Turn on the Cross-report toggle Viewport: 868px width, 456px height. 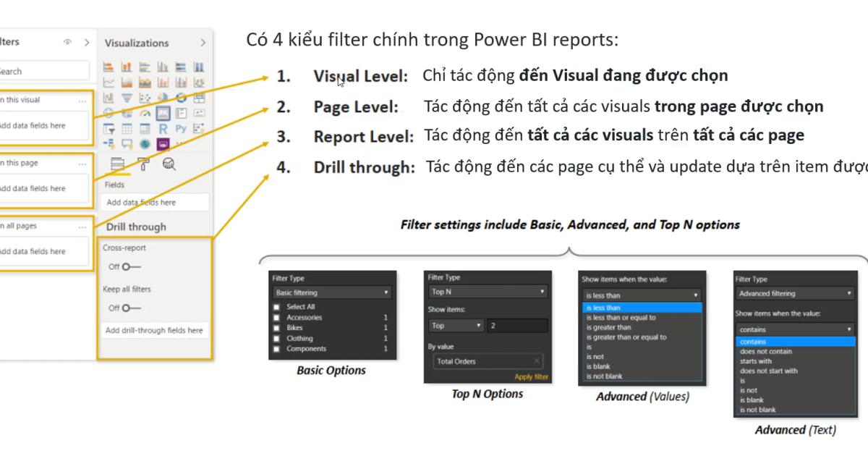(x=131, y=266)
